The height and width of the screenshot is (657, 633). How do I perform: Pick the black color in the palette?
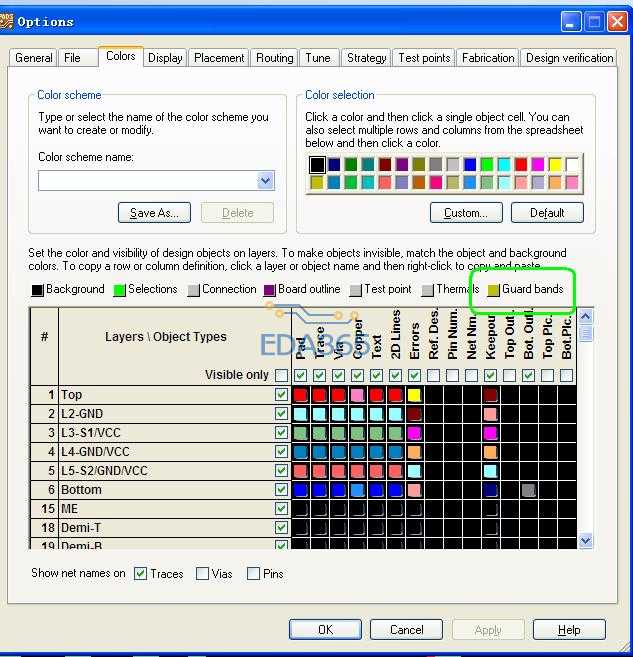tap(317, 165)
